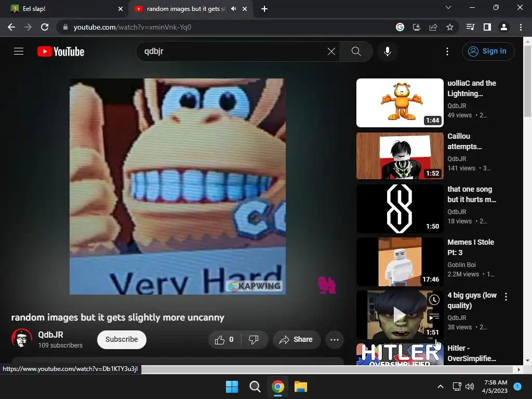
Task: Open Chrome from the taskbar
Action: (277, 387)
